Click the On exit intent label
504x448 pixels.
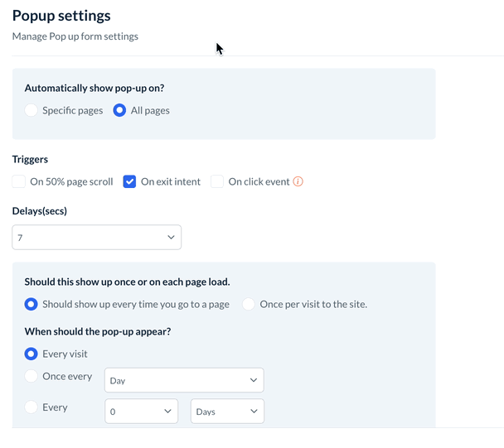(x=171, y=182)
